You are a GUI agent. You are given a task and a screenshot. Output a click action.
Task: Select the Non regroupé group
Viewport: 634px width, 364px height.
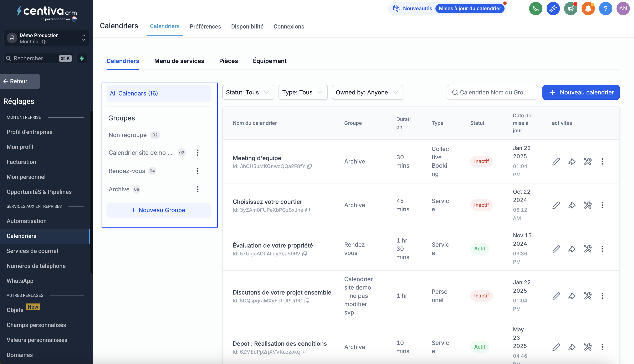click(134, 135)
